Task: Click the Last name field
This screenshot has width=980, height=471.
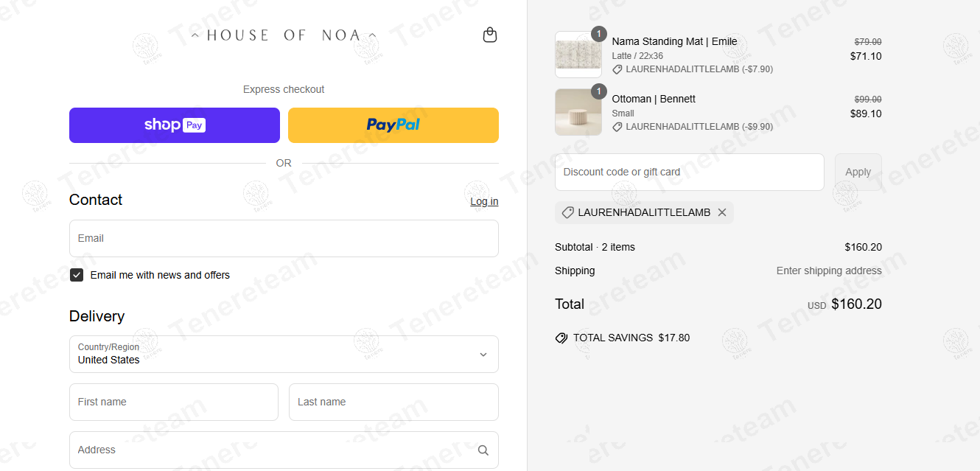Action: click(393, 402)
